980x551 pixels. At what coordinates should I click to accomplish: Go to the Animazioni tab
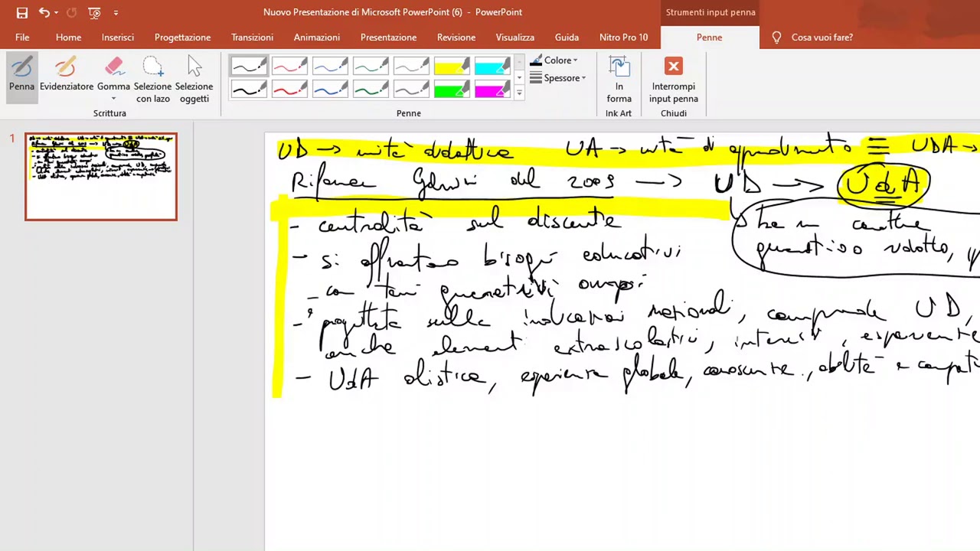coord(316,37)
